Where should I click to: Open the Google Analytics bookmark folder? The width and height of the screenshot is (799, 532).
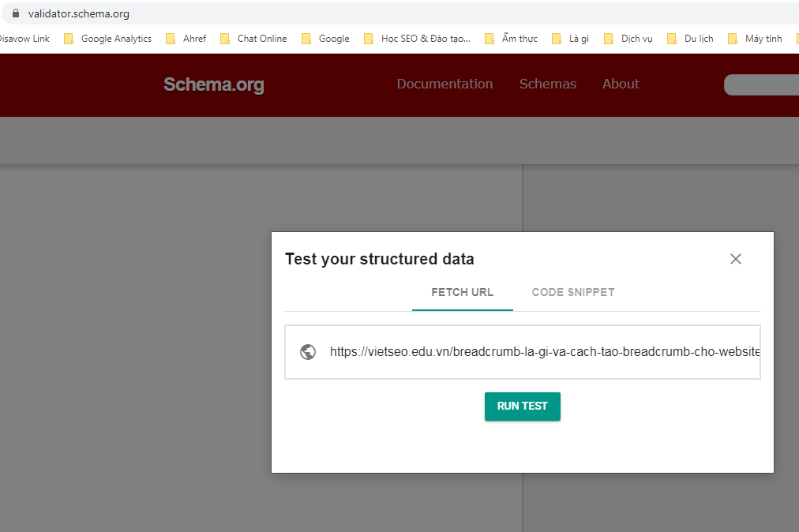116,38
